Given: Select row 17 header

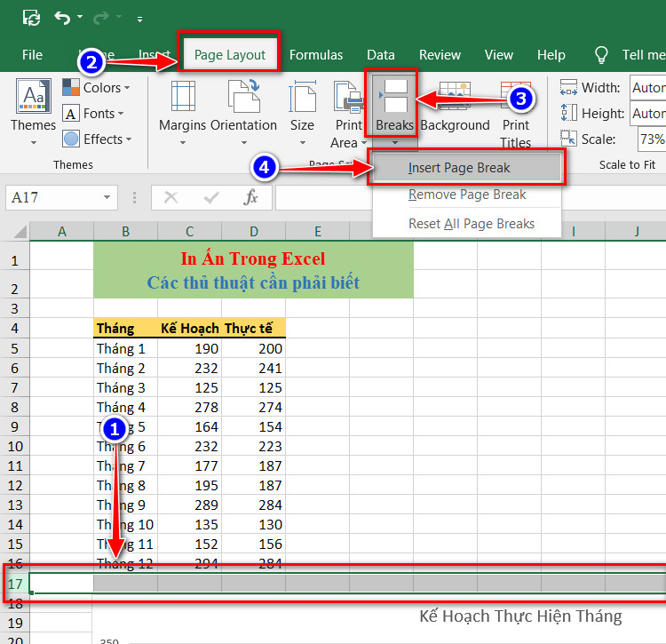Looking at the screenshot, I should click(14, 584).
